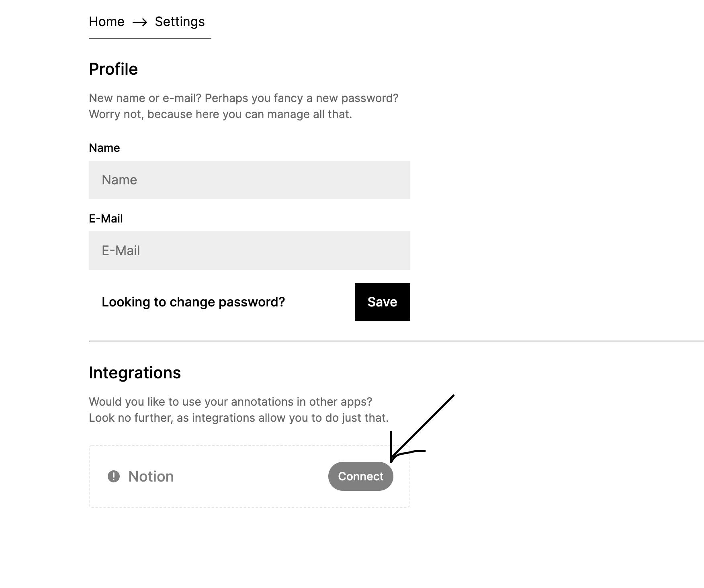Viewport: 704px width, 588px height.
Task: Click the Profile section heading
Action: [x=113, y=69]
